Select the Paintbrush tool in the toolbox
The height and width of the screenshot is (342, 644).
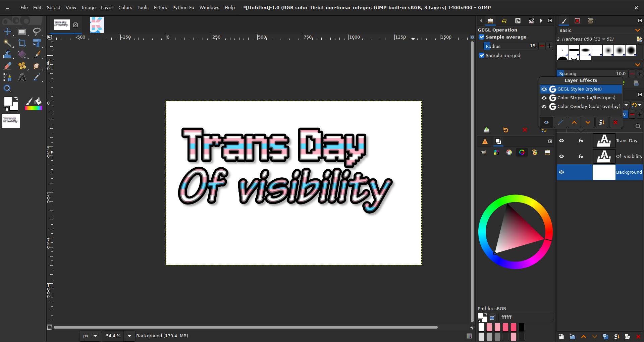coord(37,55)
